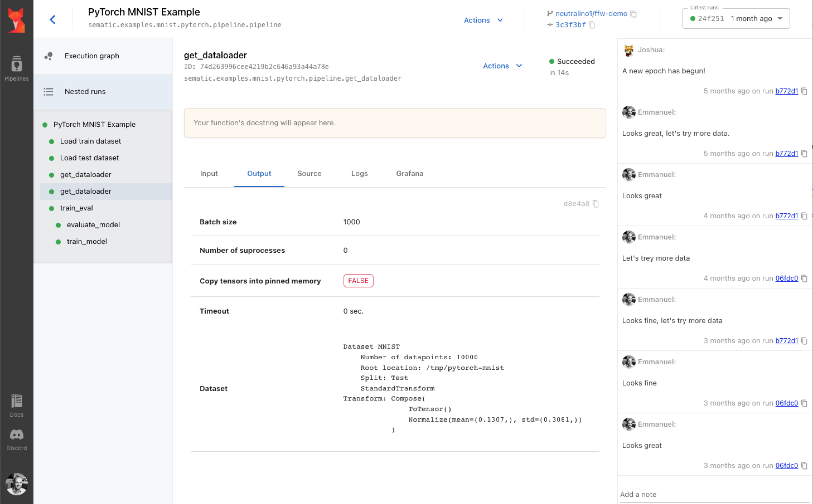Select Nested runs view
Viewport: 813px width, 504px height.
point(103,92)
